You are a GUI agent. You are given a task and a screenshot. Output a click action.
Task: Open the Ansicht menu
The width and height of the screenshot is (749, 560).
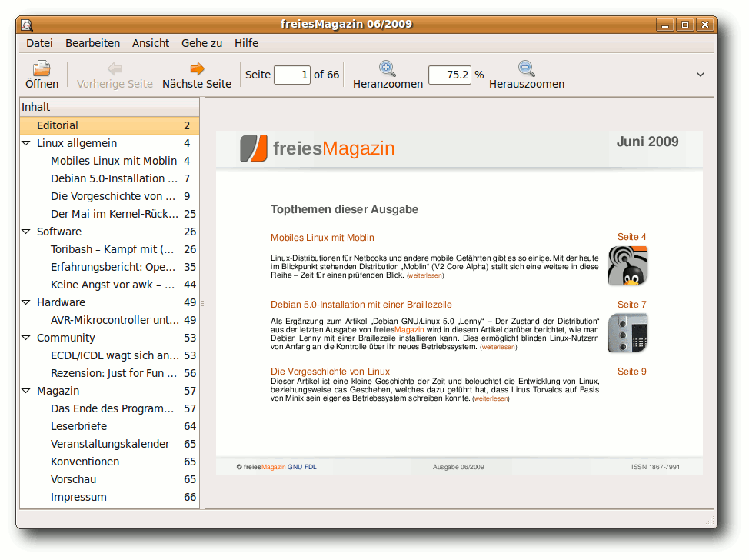(151, 43)
